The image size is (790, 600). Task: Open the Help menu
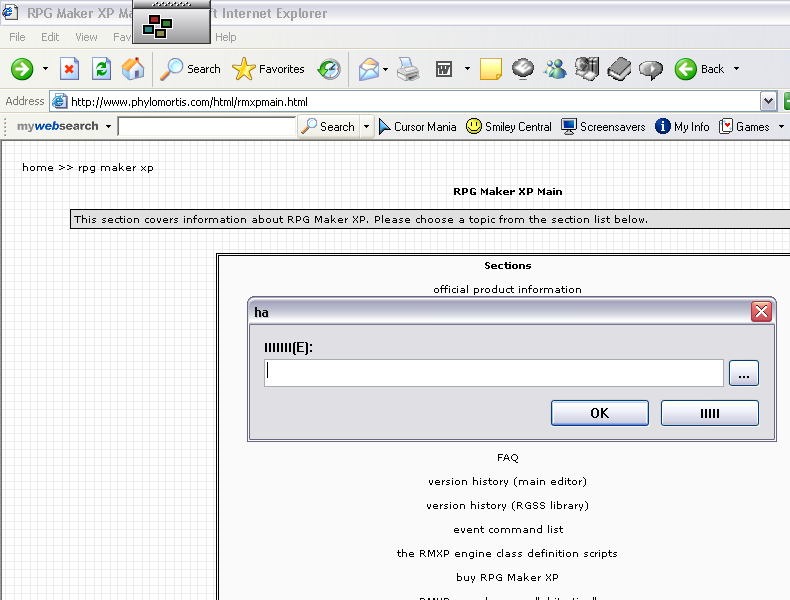click(x=225, y=37)
